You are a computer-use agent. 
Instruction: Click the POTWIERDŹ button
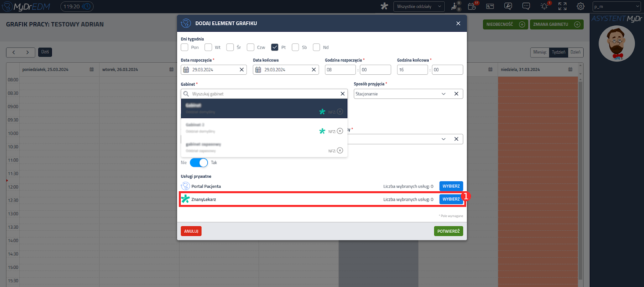coord(448,231)
